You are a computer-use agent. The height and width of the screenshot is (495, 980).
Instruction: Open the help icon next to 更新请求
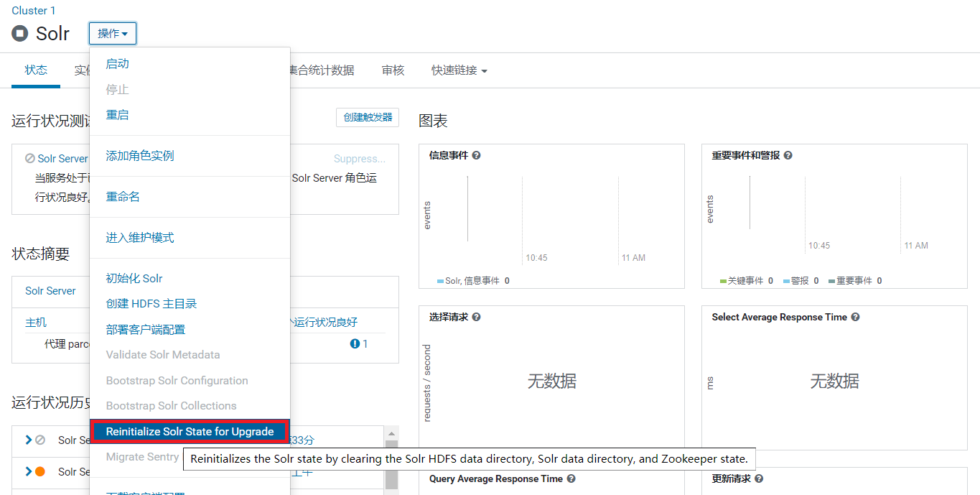point(759,478)
